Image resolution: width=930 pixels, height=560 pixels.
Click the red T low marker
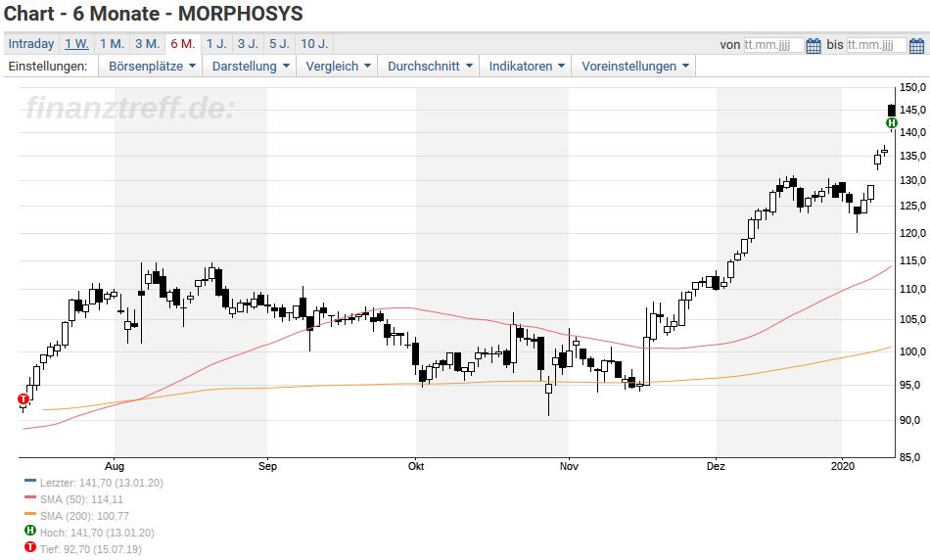tap(23, 399)
